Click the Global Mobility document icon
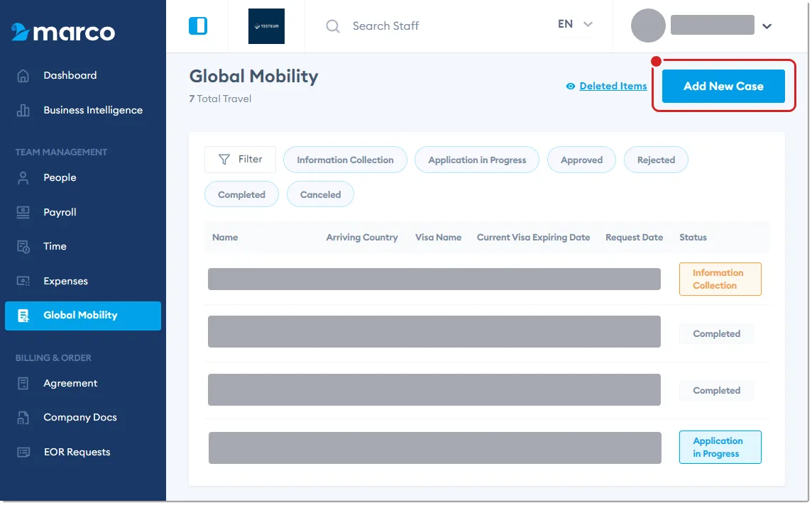 [x=23, y=316]
